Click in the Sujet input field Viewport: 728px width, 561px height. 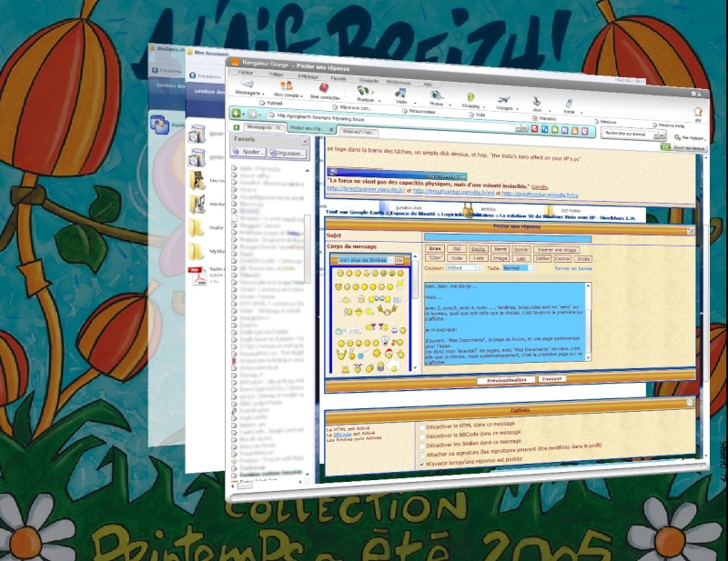coord(508,238)
